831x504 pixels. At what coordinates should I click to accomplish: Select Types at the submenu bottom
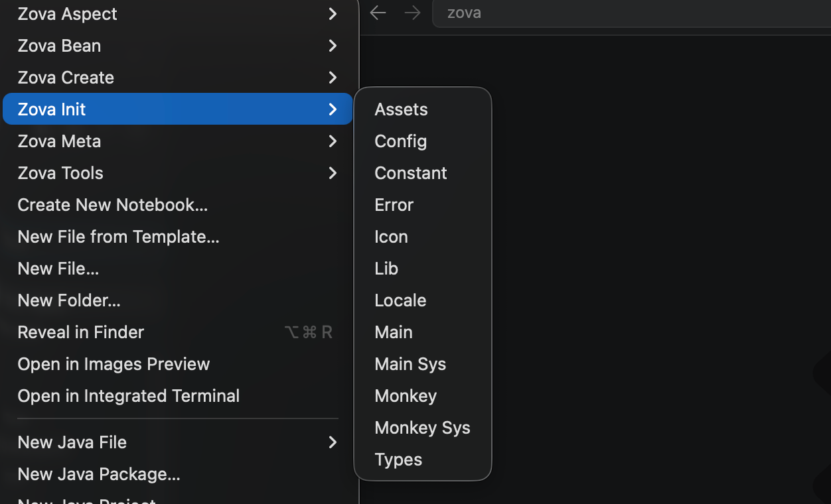pos(398,460)
